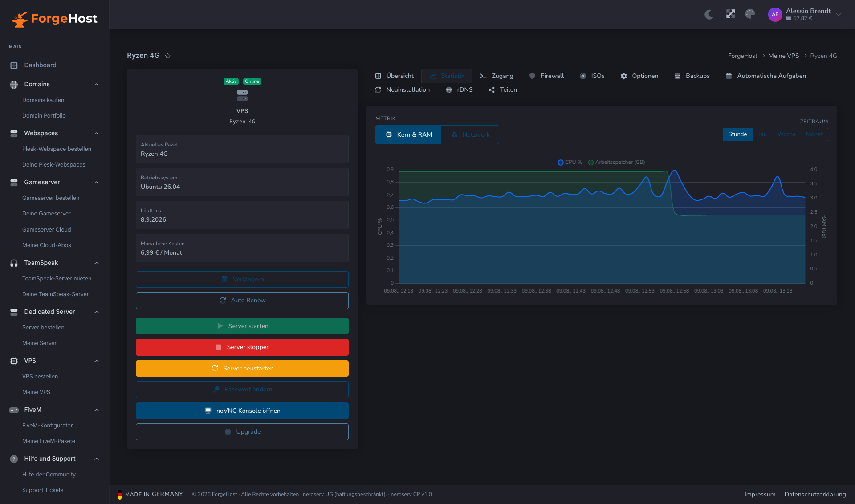
Task: Open Domain Portfolio in sidebar
Action: click(44, 116)
